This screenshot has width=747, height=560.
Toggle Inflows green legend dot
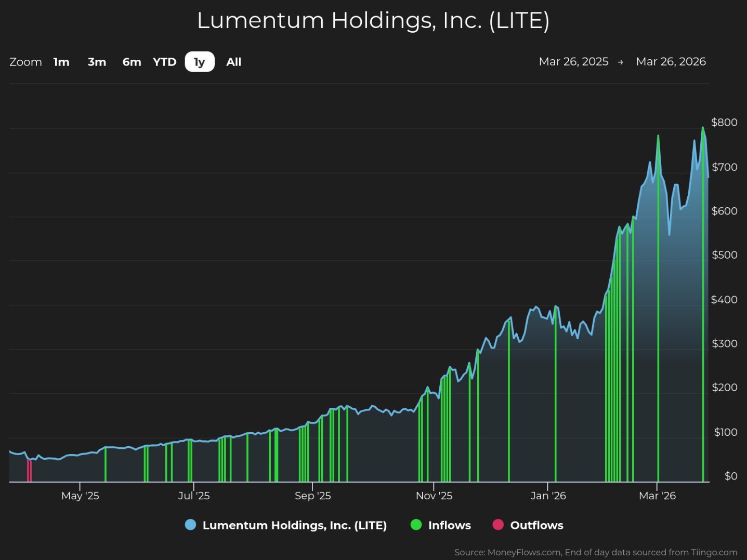[x=416, y=525]
